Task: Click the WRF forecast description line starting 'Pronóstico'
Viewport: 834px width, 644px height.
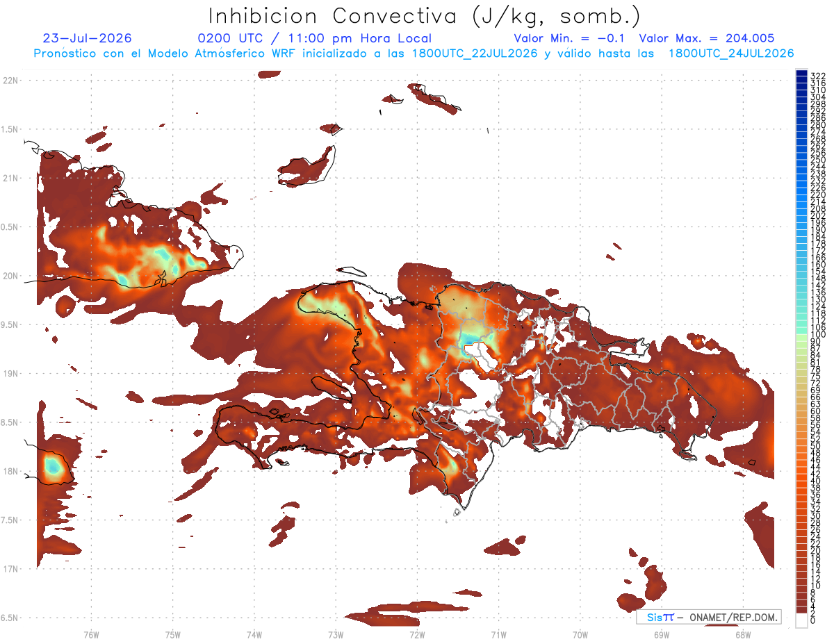Action: coord(413,53)
